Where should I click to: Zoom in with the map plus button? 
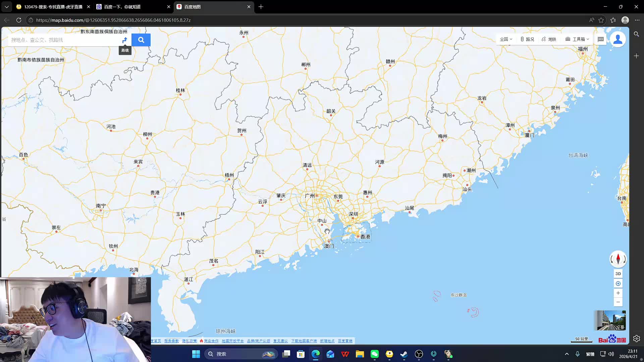(x=618, y=293)
